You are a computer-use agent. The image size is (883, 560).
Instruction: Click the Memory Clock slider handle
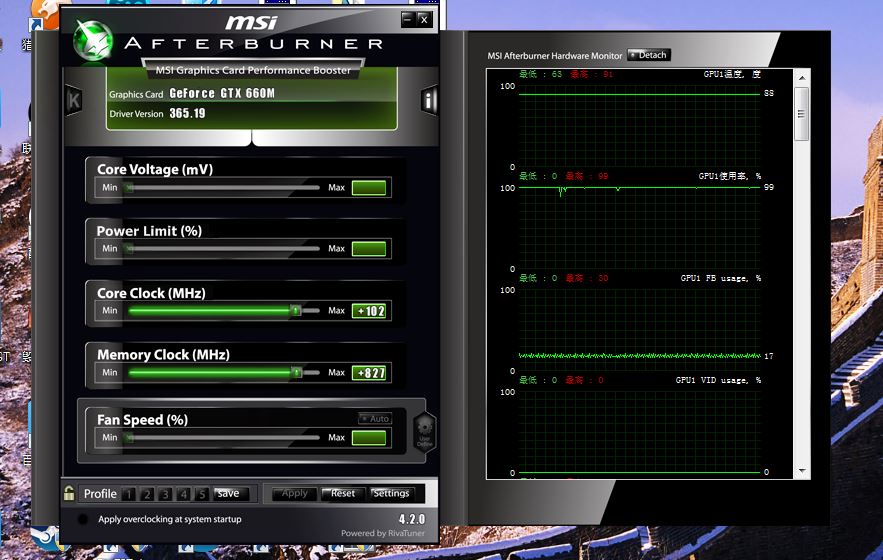pyautogui.click(x=296, y=372)
